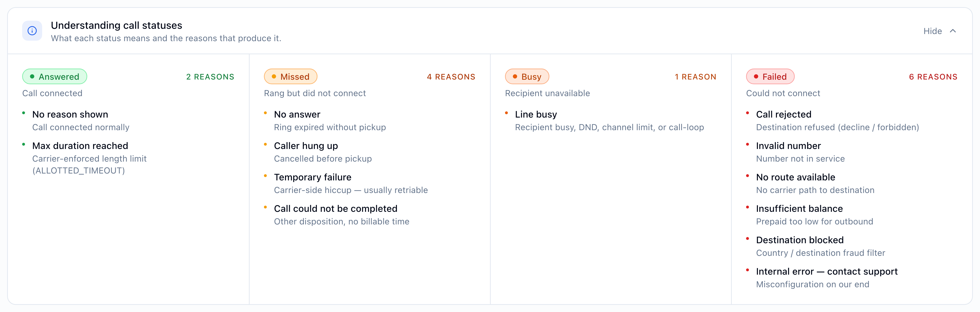This screenshot has height=312, width=980.
Task: Click the 2 REASONS count label
Action: point(210,77)
